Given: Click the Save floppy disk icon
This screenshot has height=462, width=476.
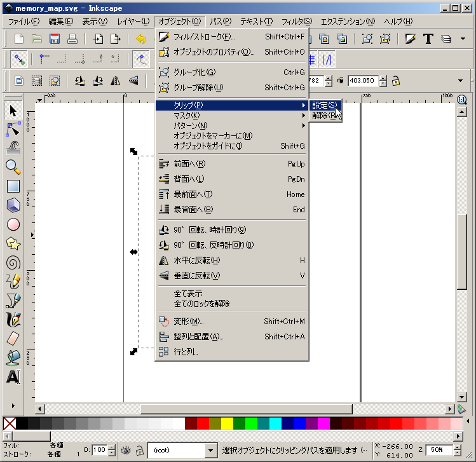Looking at the screenshot, I should pyautogui.click(x=55, y=39).
